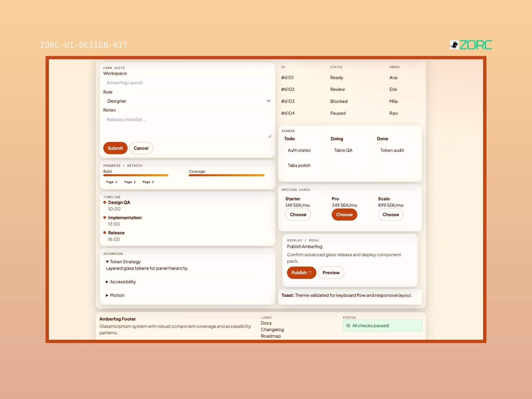Click the 899 SEK/mo price text
The width and height of the screenshot is (532, 399).
(x=391, y=205)
